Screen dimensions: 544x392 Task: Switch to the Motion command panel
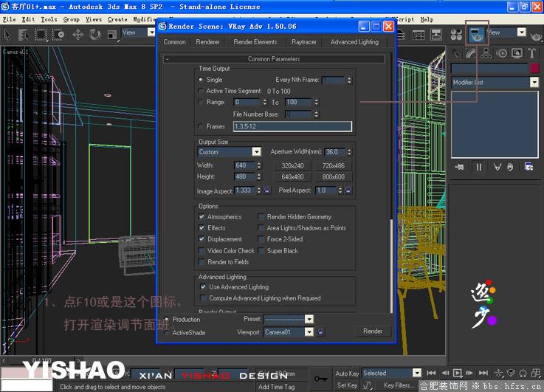pyautogui.click(x=501, y=53)
